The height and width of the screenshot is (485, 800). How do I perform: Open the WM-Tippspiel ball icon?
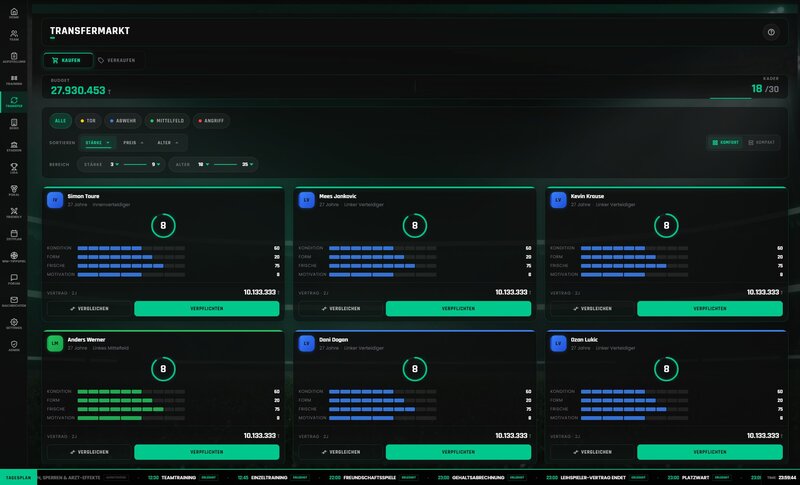[x=14, y=257]
